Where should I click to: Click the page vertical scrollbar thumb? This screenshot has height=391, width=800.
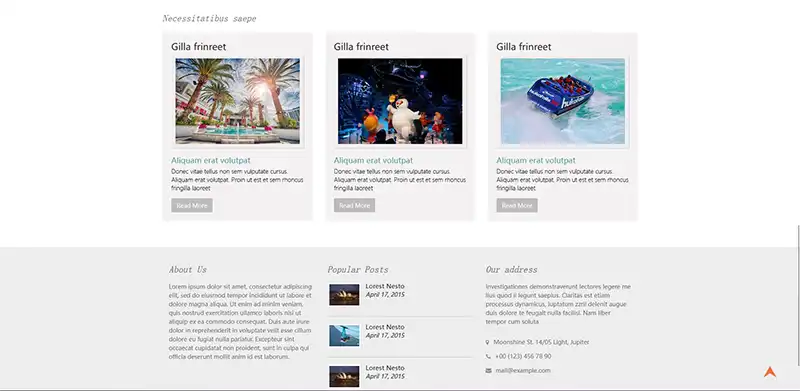point(797,295)
